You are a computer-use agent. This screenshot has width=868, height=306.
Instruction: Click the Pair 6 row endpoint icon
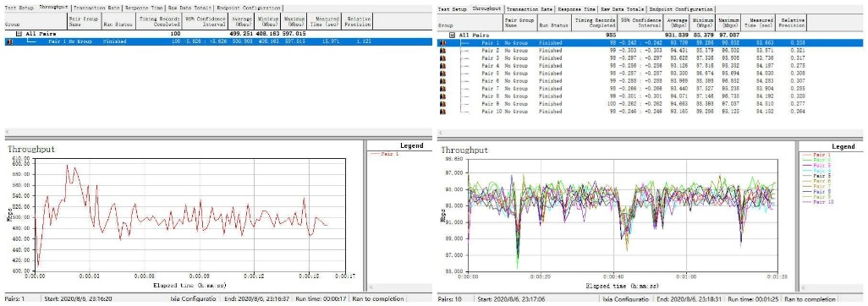pyautogui.click(x=442, y=81)
